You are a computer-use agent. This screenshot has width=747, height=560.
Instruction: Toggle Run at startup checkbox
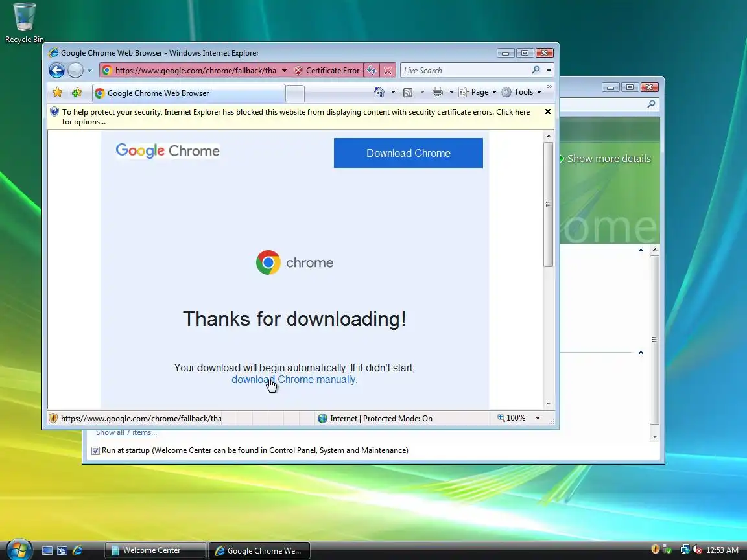[96, 450]
